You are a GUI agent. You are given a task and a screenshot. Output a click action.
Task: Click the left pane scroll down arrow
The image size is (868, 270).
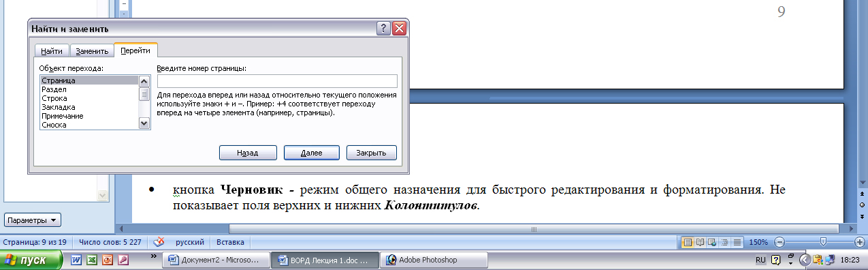[102, 196]
